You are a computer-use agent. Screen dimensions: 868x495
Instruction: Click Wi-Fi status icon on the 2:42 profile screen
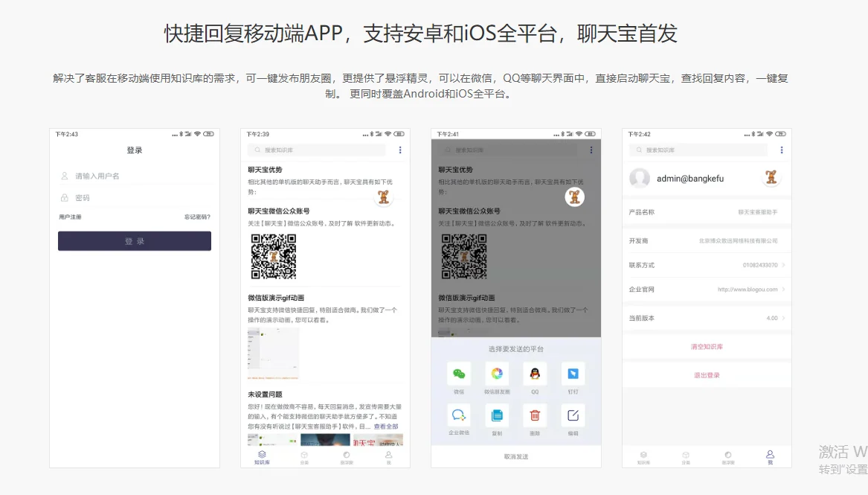point(770,134)
